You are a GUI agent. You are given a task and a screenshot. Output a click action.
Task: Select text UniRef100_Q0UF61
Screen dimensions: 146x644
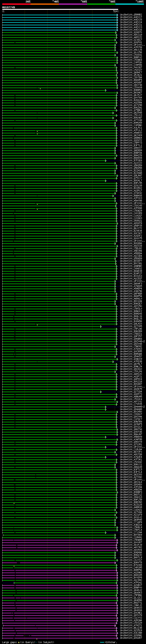[x=131, y=42]
